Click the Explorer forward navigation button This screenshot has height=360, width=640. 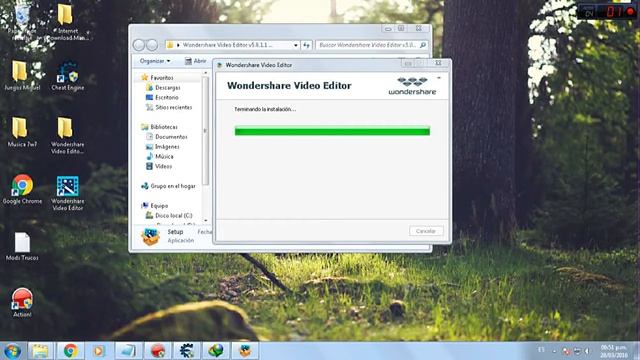(x=152, y=45)
